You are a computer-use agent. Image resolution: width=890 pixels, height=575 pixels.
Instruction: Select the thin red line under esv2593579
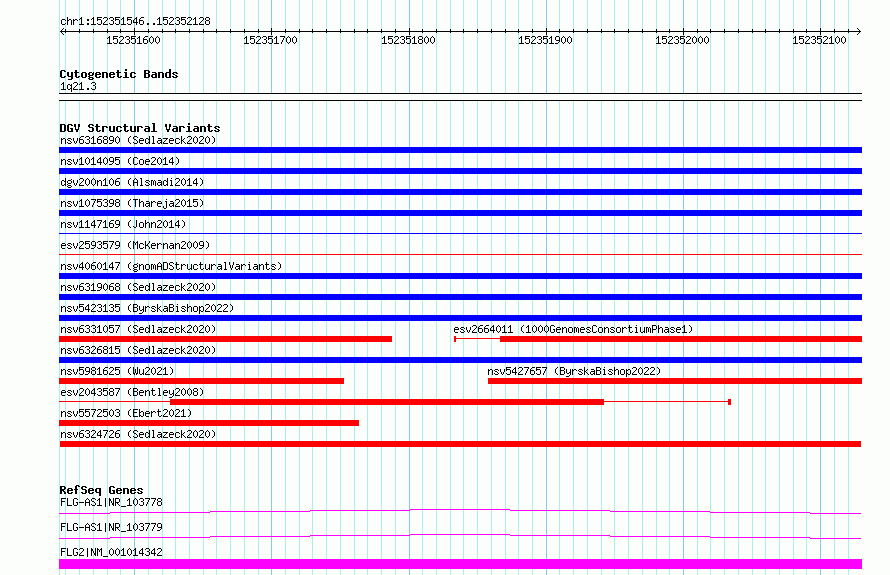(x=460, y=254)
